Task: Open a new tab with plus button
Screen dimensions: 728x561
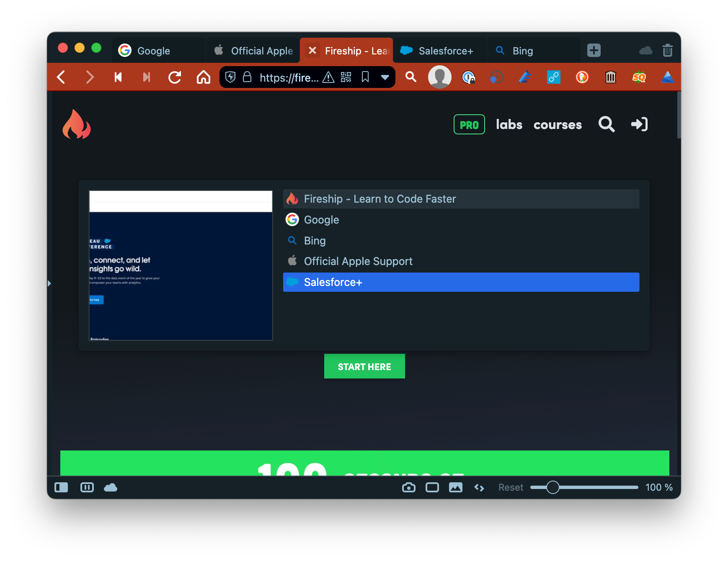Action: pos(594,50)
